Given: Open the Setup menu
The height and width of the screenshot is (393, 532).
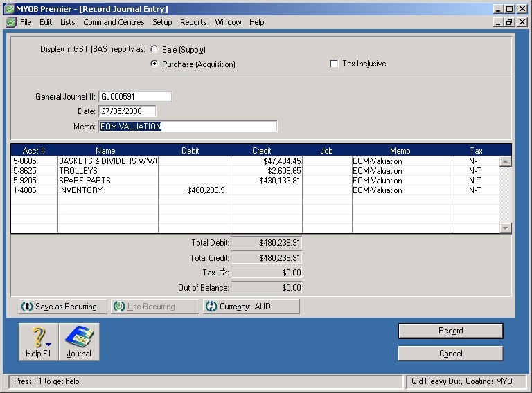Looking at the screenshot, I should [x=162, y=22].
